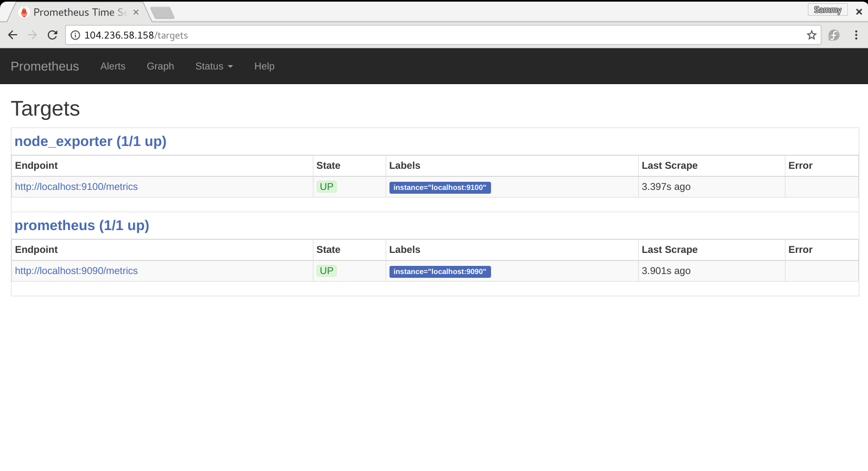Click the Targets page heading
Screen dimensions: 868x471
click(x=46, y=109)
